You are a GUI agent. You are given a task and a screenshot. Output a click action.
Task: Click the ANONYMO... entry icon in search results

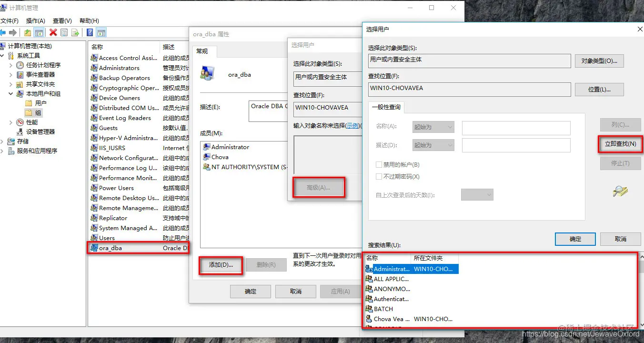369,289
